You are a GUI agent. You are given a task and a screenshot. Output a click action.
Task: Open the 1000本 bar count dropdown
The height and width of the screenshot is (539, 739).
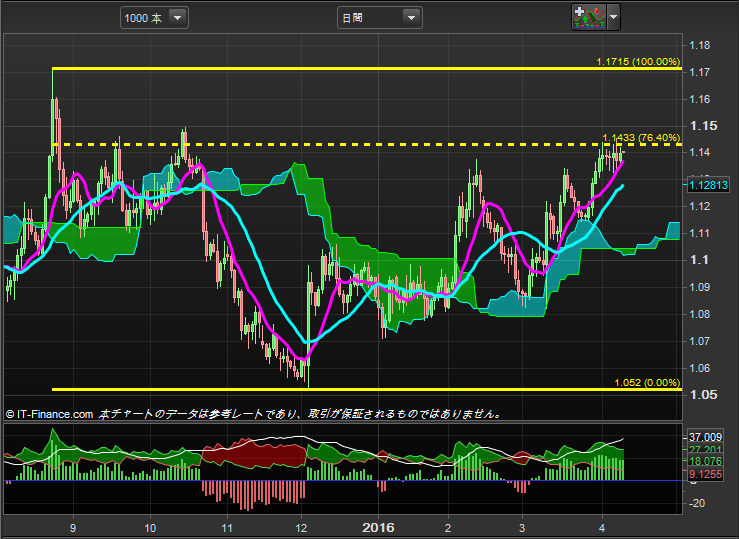tap(154, 18)
